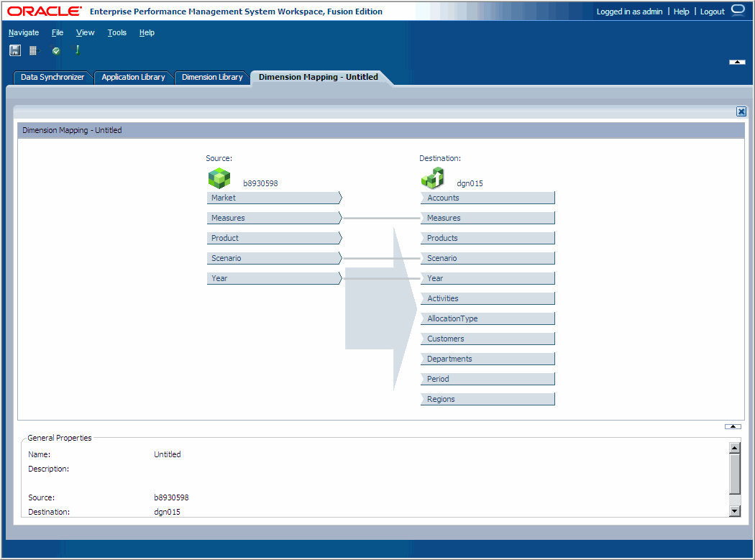
Task: Click the Description label in General Properties
Action: tap(49, 469)
